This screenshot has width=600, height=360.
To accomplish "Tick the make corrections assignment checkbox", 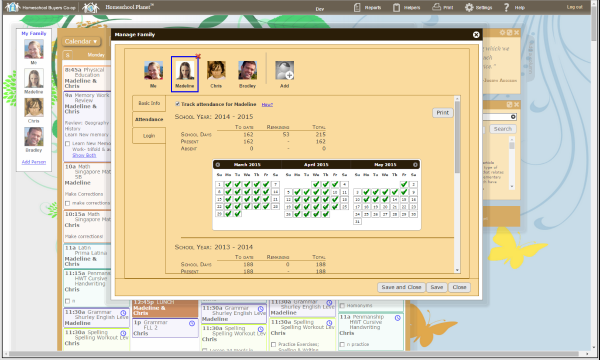I will pyautogui.click(x=67, y=203).
